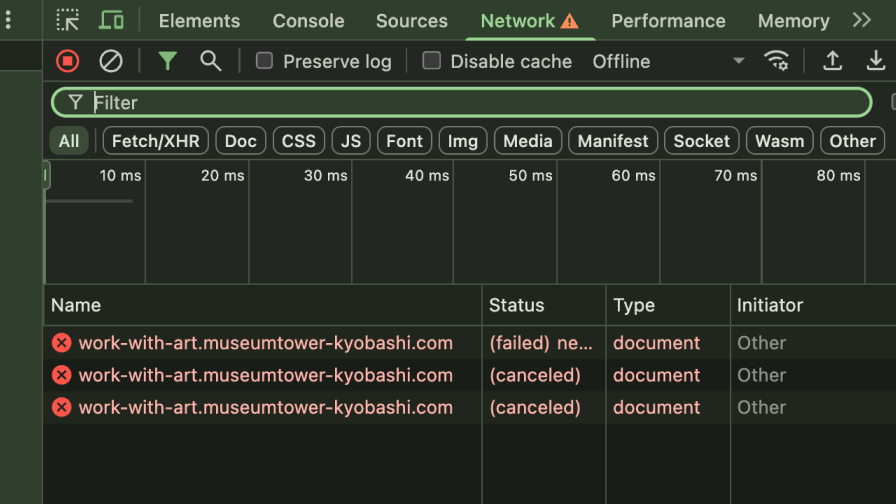The image size is (896, 504).
Task: Show more DevTools tabs chevron
Action: (861, 21)
